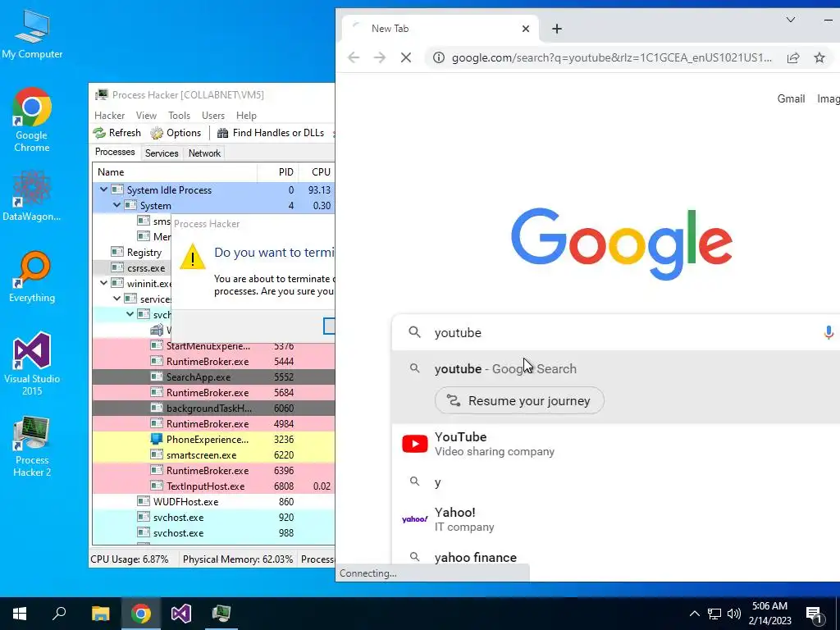
Task: Select svchost.exe with PID 920
Action: [x=214, y=517]
